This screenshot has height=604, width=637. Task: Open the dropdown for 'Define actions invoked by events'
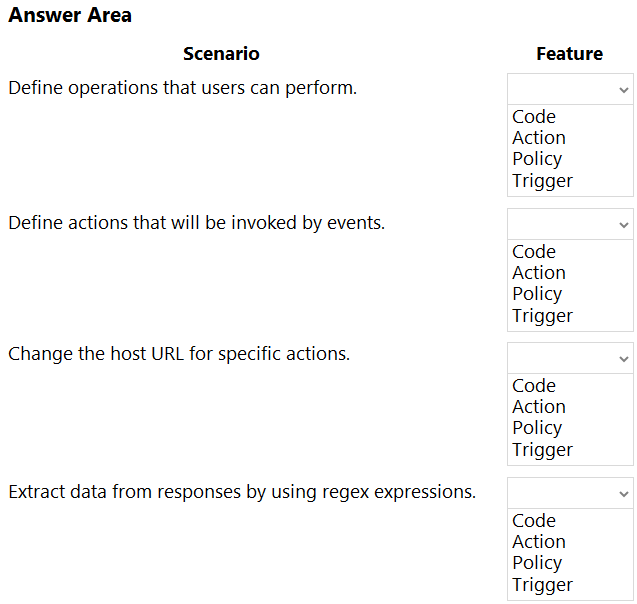tap(570, 224)
